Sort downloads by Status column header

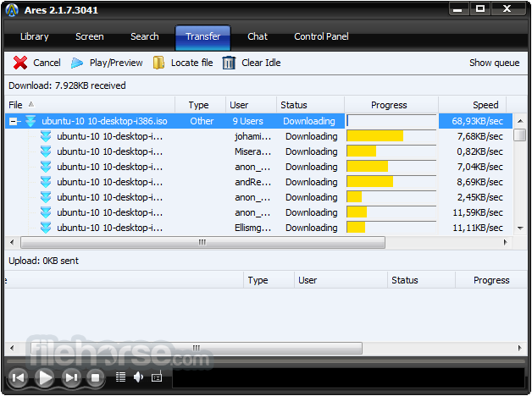(310, 105)
